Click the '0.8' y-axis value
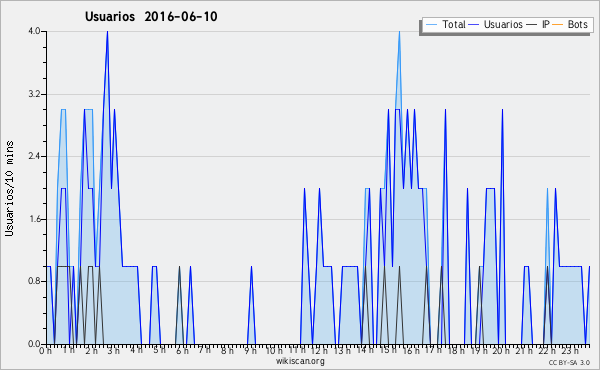600x370 pixels. point(35,281)
